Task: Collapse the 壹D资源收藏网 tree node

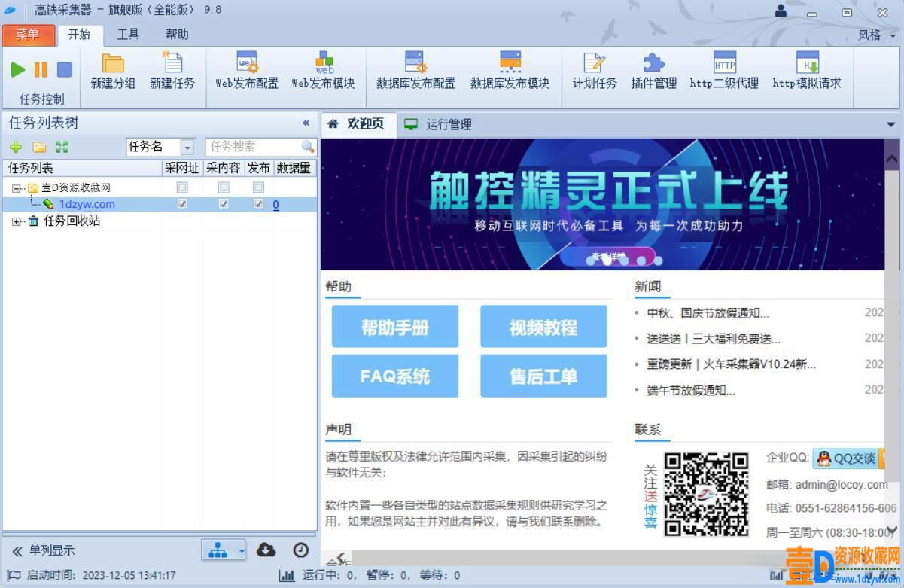Action: coord(17,187)
